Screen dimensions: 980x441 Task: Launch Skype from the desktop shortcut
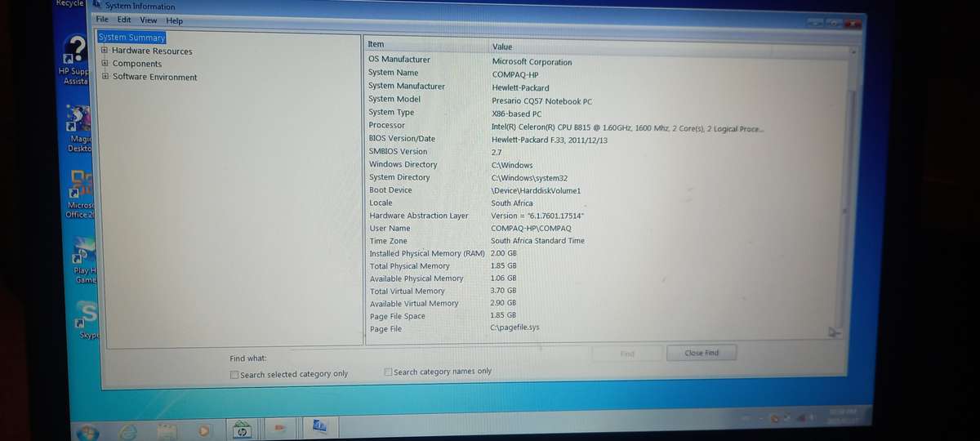pos(87,320)
